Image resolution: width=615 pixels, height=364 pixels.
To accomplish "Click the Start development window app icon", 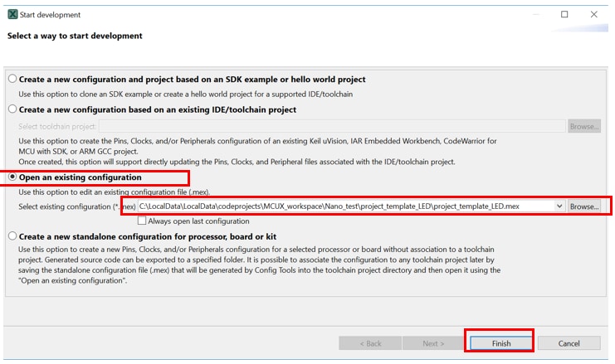I will pyautogui.click(x=12, y=14).
